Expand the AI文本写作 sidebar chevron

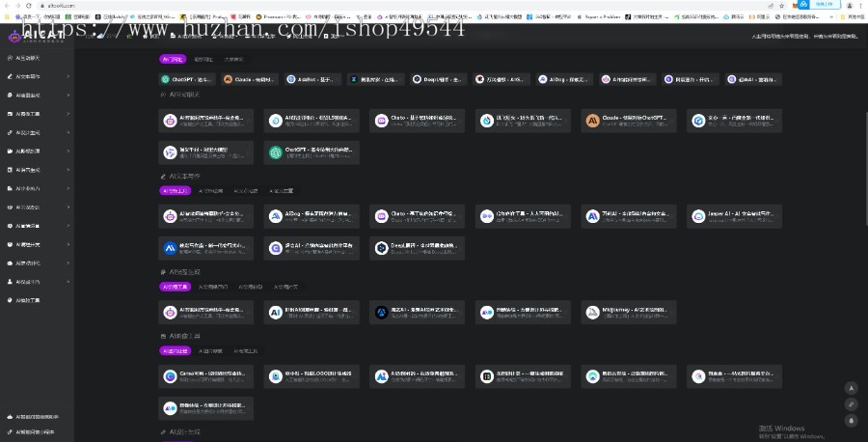[x=68, y=76]
